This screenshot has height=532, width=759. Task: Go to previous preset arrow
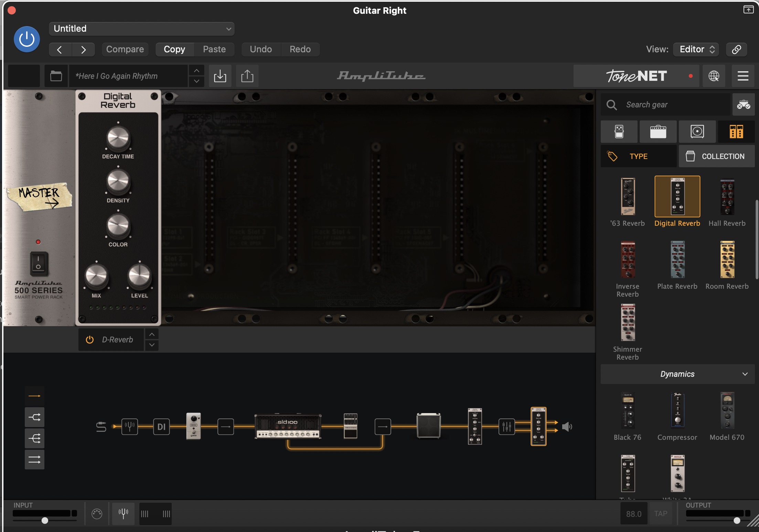[60, 50]
